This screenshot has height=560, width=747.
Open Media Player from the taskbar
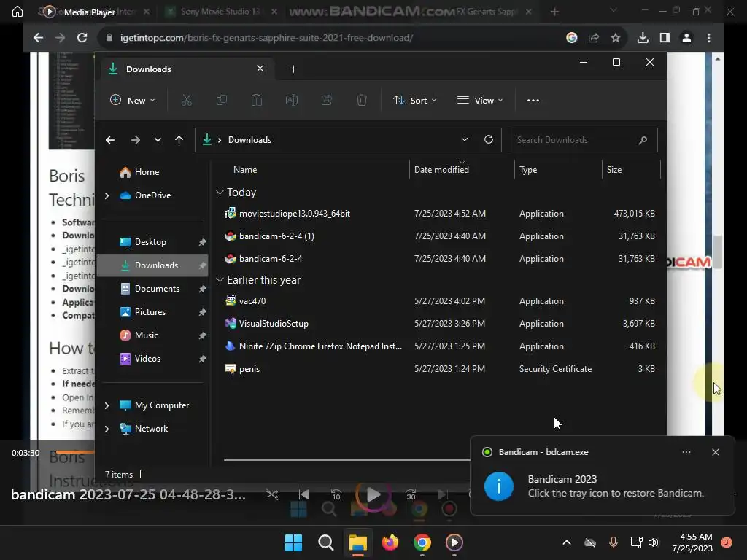[x=454, y=542]
